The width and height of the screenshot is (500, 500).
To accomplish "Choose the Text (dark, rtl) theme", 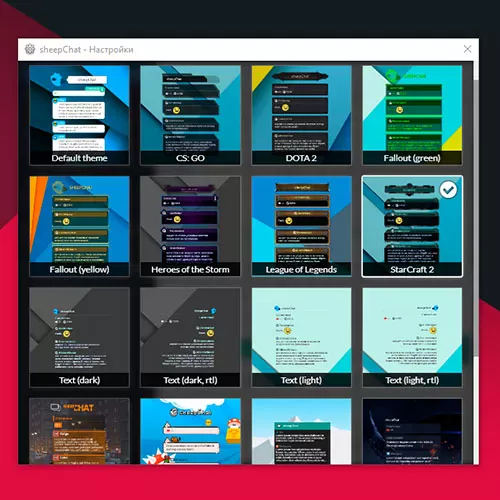I will point(190,337).
